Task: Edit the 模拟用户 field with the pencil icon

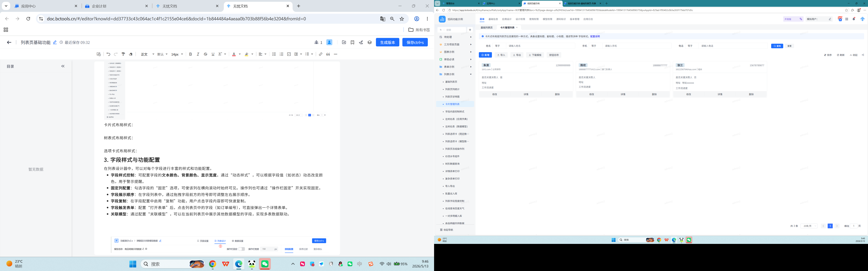Action: click(830, 19)
